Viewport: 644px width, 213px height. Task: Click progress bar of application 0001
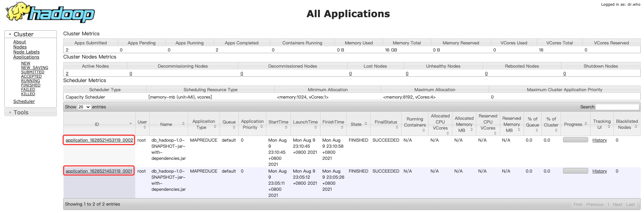(575, 171)
